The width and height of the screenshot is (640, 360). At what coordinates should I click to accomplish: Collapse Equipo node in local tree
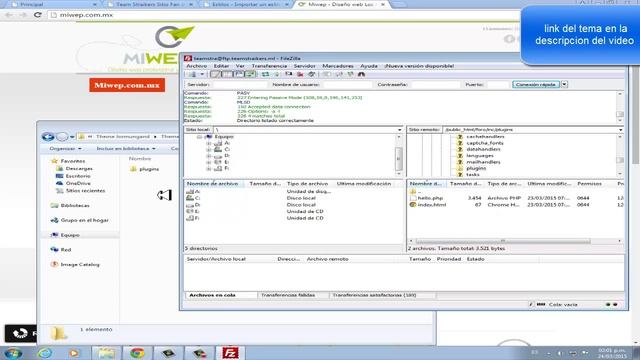pyautogui.click(x=200, y=137)
